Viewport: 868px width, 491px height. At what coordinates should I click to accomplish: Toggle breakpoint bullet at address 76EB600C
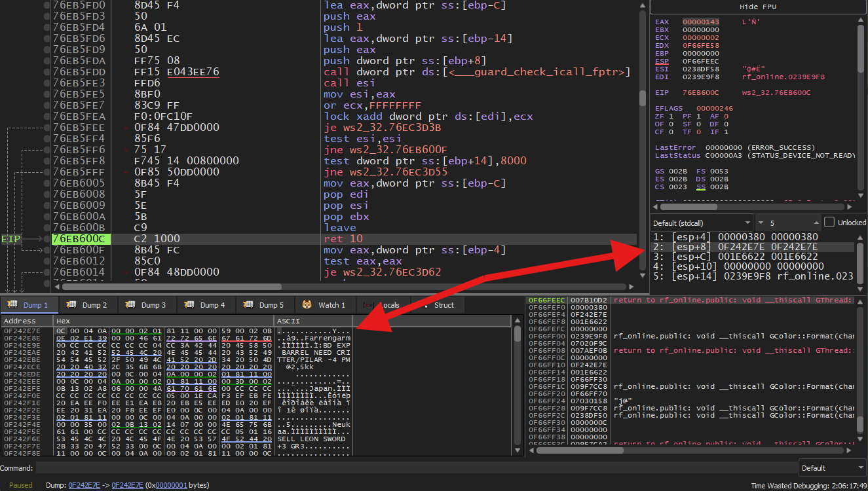46,239
